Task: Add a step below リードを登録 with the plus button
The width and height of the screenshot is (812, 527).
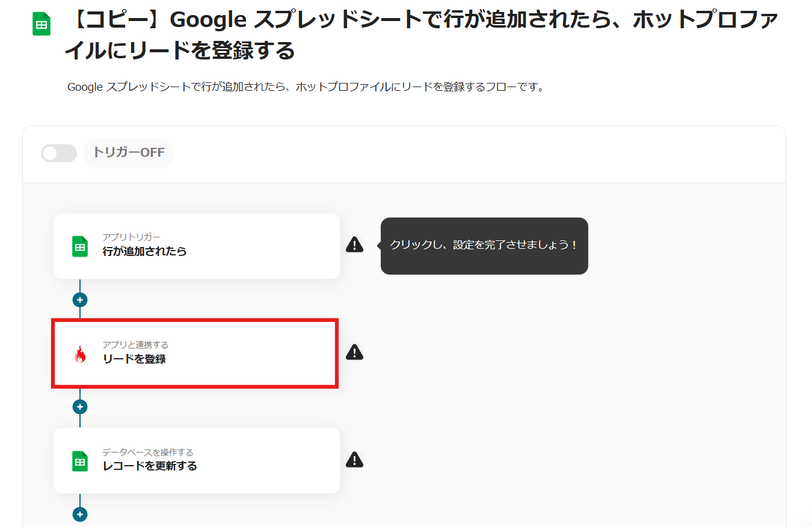Action: tap(80, 407)
